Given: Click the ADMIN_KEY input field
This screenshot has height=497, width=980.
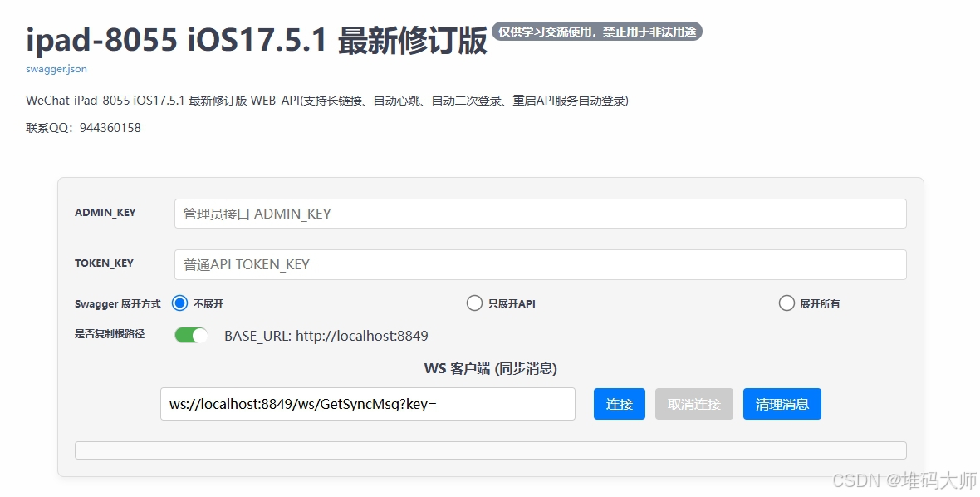Looking at the screenshot, I should click(540, 214).
